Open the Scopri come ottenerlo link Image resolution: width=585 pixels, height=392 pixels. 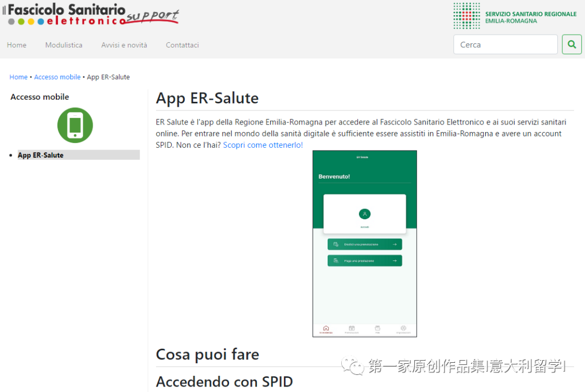click(x=263, y=145)
